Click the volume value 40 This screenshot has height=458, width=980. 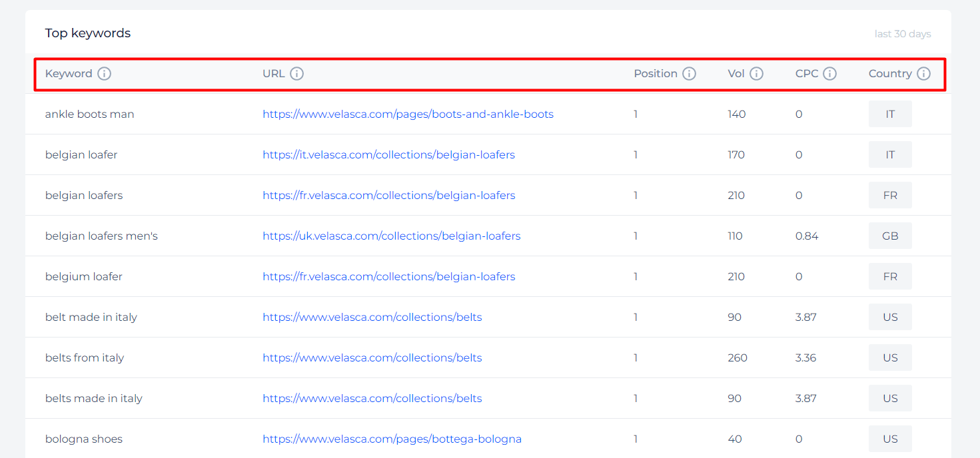(735, 439)
